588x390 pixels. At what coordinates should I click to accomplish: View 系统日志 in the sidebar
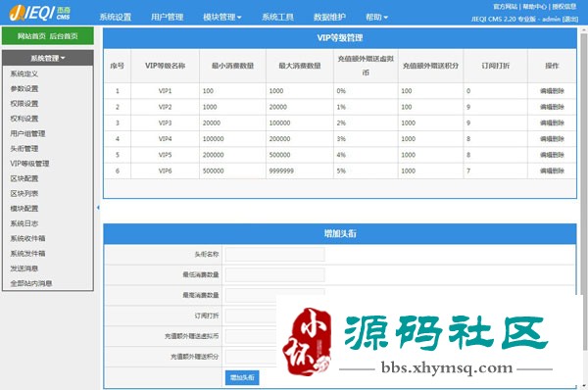pos(24,223)
